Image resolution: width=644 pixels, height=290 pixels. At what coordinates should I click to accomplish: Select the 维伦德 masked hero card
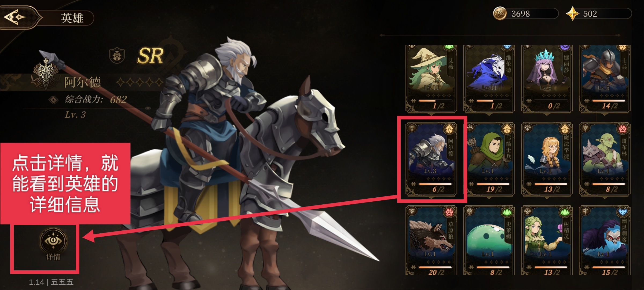pos(489,78)
